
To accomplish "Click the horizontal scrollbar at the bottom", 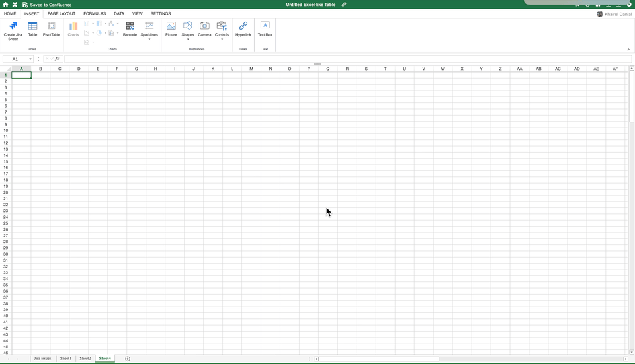I will 377,359.
